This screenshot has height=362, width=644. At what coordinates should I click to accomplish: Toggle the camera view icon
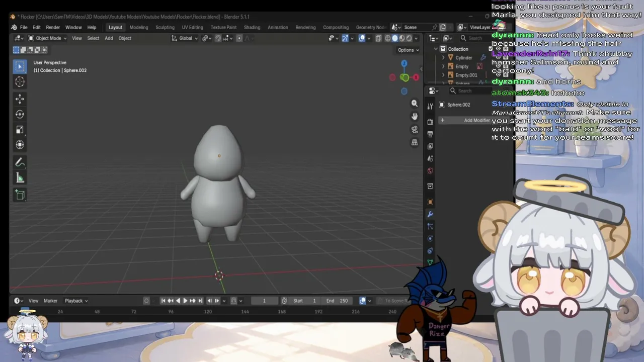click(x=415, y=129)
